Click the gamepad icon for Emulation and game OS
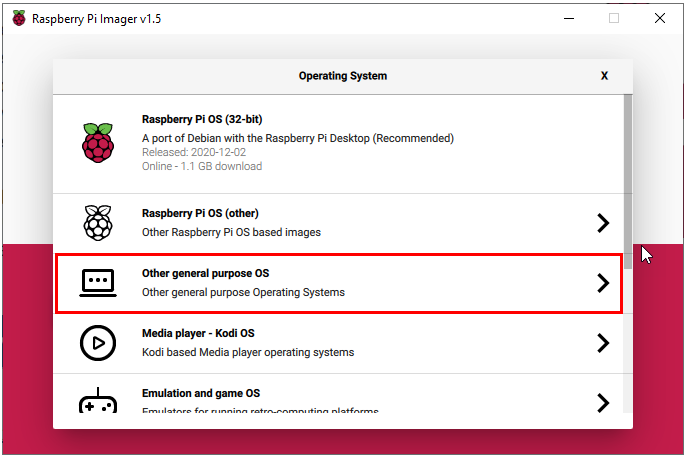The width and height of the screenshot is (686, 457). click(98, 400)
